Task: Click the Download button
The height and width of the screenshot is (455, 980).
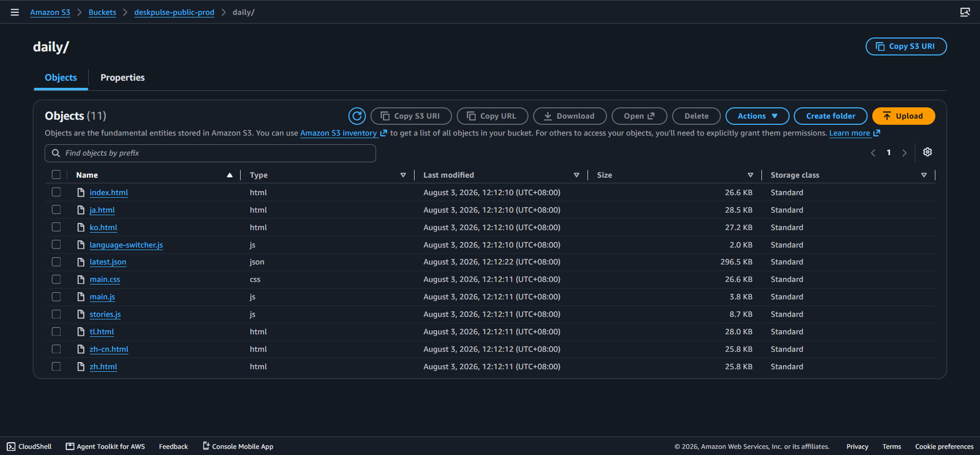Action: tap(570, 116)
